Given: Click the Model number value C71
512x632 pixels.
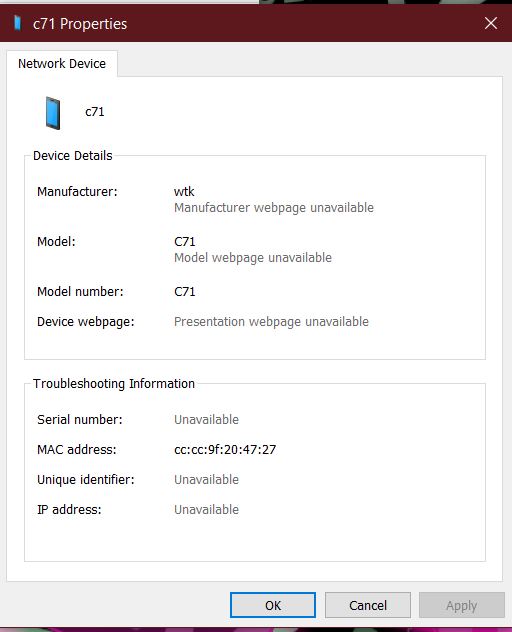Looking at the screenshot, I should 185,291.
